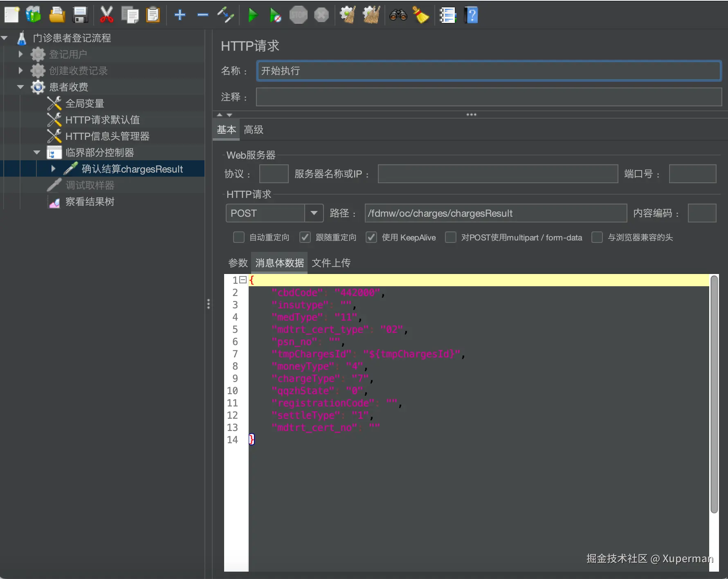Select the 察看结果树 listener

[90, 202]
